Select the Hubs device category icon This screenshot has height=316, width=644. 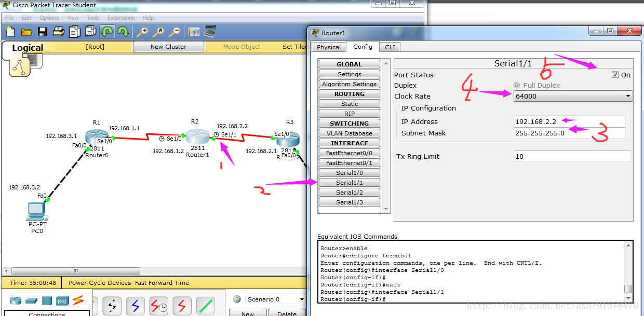47,300
